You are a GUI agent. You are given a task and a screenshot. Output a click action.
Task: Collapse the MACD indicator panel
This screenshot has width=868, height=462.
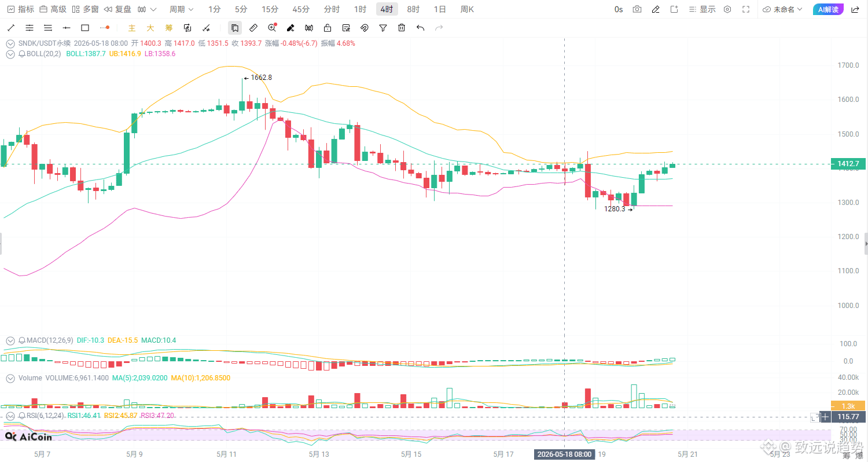[x=10, y=340]
